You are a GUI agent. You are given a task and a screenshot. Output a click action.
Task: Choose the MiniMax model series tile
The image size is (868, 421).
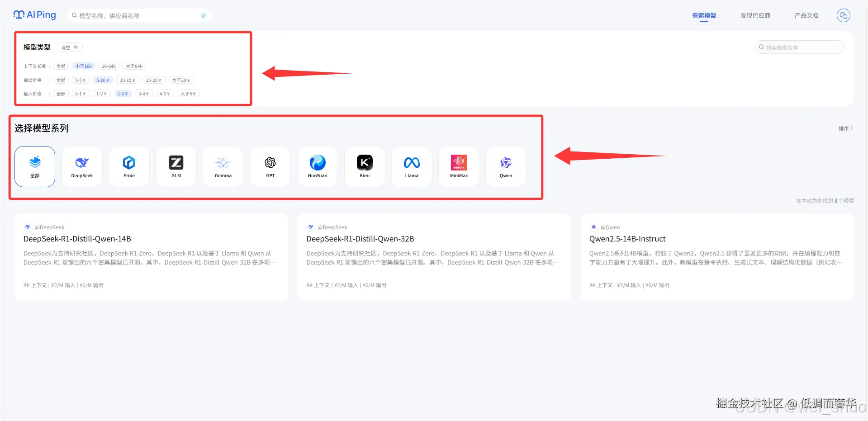459,166
